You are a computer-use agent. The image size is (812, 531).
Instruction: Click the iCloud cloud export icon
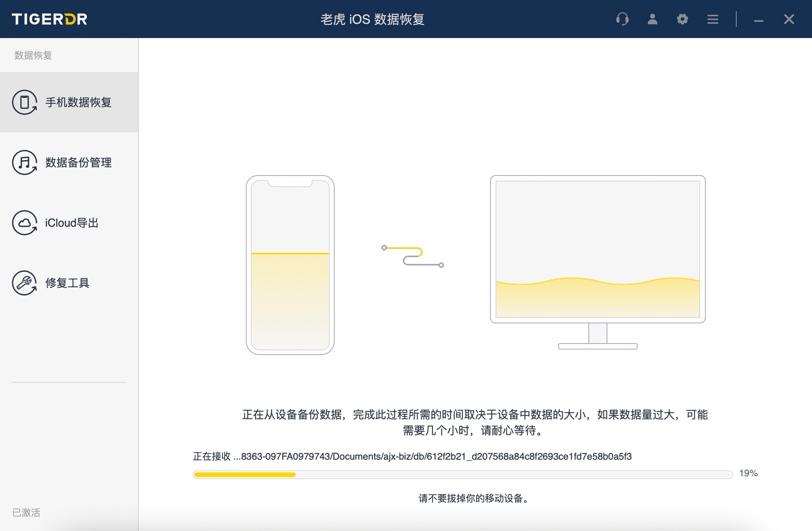25,223
